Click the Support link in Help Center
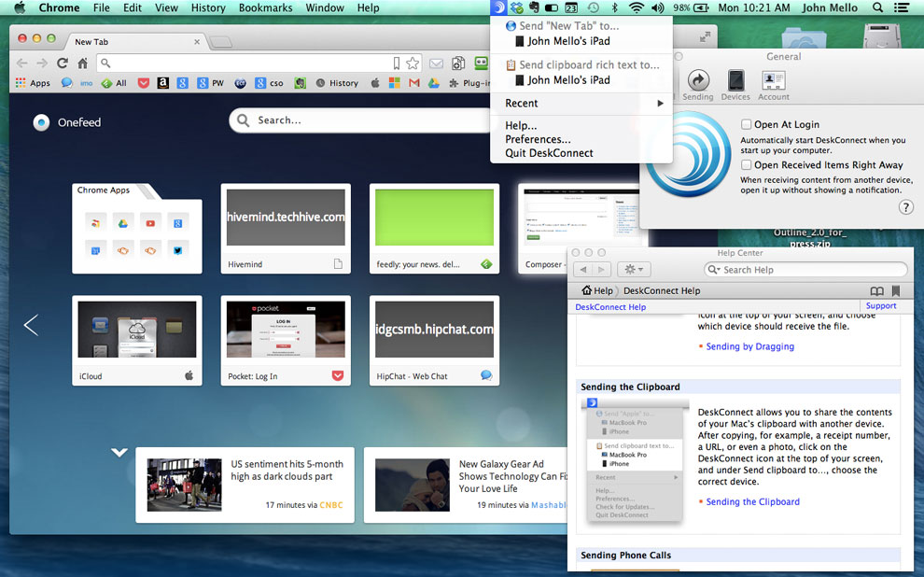Viewport: 924px width, 577px height. 881,306
